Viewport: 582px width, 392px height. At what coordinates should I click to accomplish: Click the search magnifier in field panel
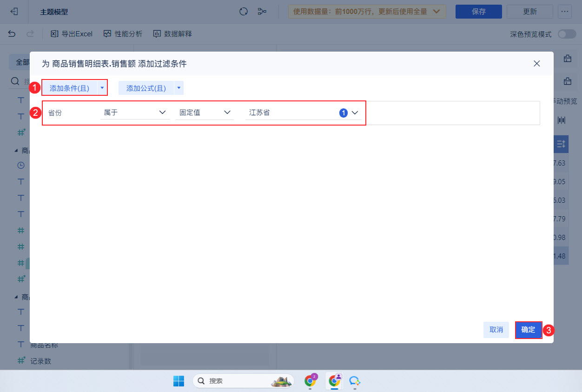click(15, 82)
